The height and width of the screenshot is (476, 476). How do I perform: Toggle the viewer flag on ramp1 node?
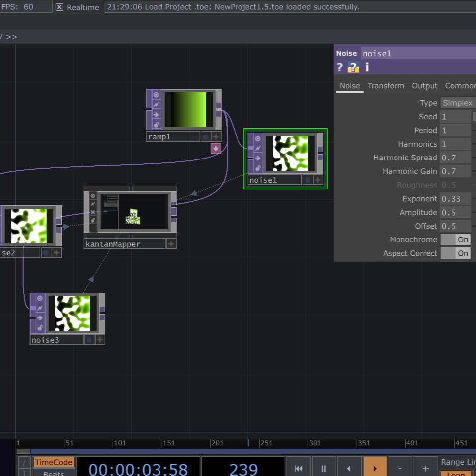[157, 95]
